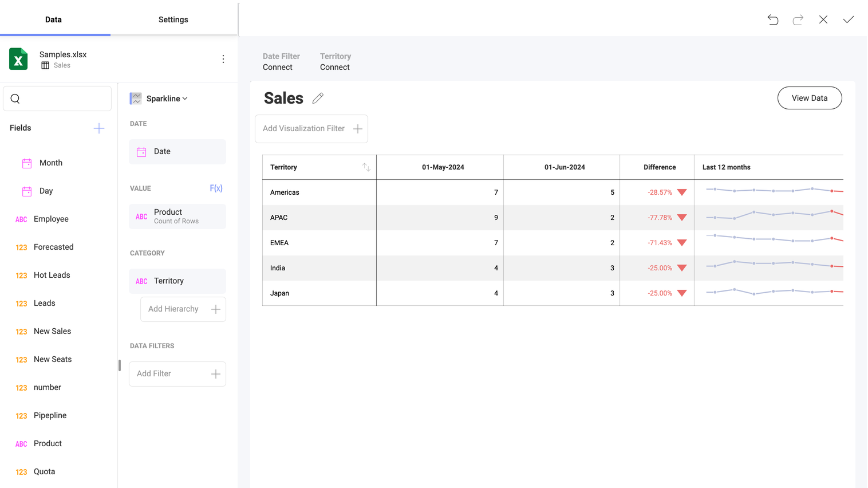
Task: Select the Territory category pill
Action: [177, 281]
